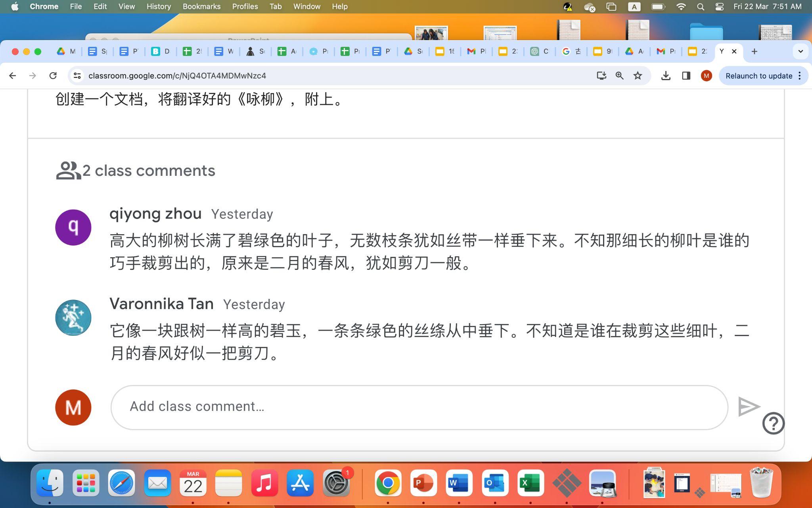812x508 pixels.
Task: Open Excel from the Dock
Action: coord(530,483)
